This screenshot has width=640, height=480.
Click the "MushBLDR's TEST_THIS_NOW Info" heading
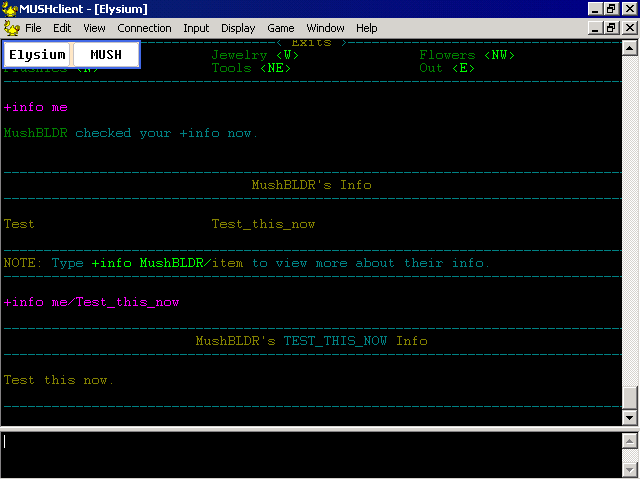pyautogui.click(x=311, y=341)
